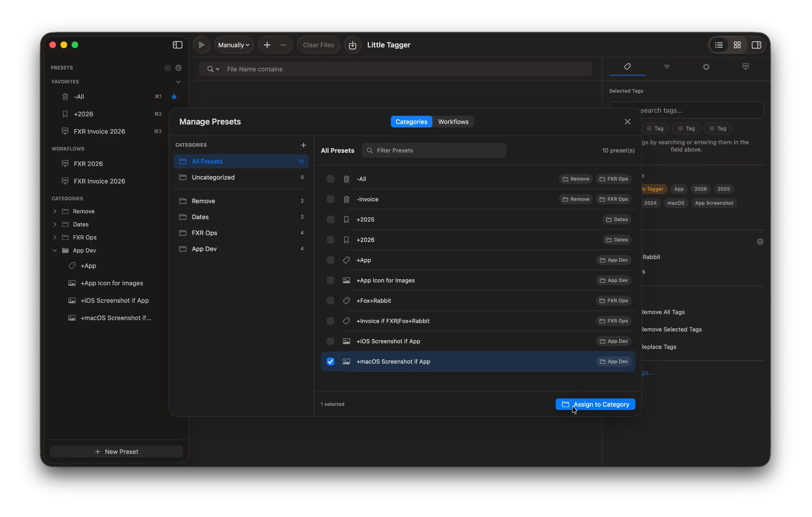Viewport: 812px width, 517px height.
Task: Click the bookmark icon on +2025 row
Action: click(347, 219)
